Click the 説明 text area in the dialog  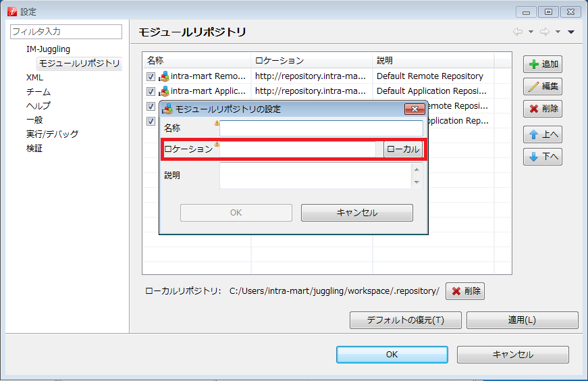coord(315,175)
